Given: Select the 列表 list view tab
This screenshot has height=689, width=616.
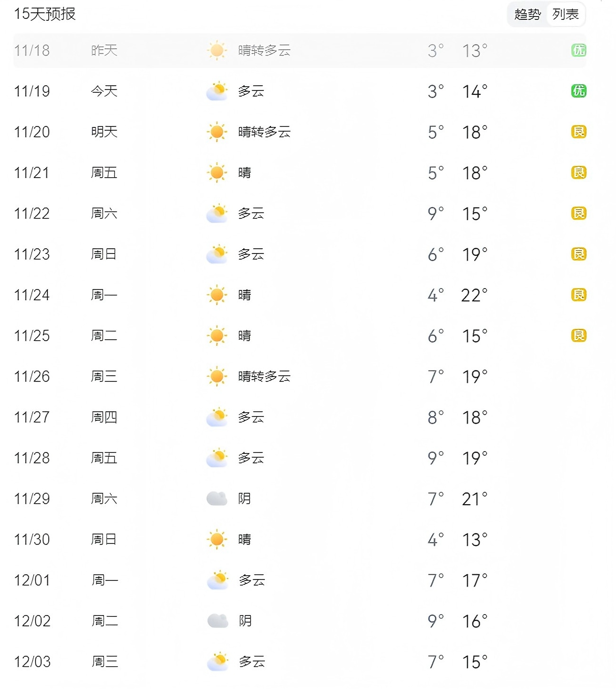Looking at the screenshot, I should tap(566, 15).
